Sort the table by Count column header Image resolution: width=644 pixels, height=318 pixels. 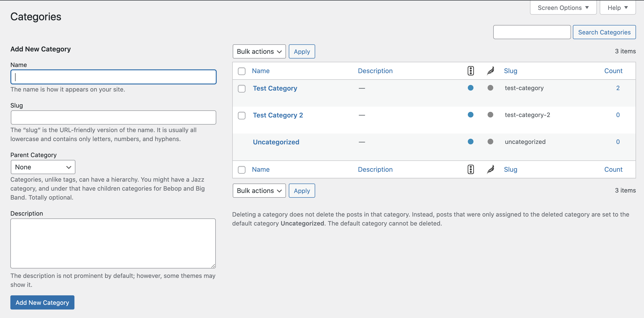[613, 71]
